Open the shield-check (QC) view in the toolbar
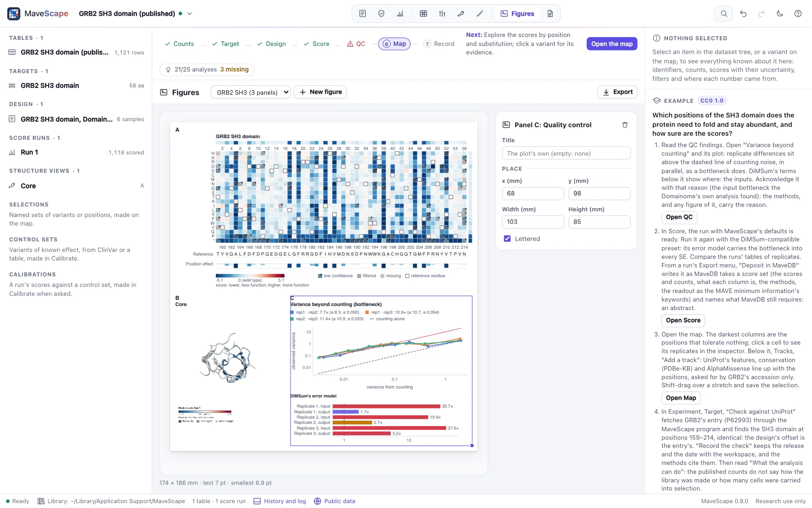812x508 pixels. click(x=381, y=13)
